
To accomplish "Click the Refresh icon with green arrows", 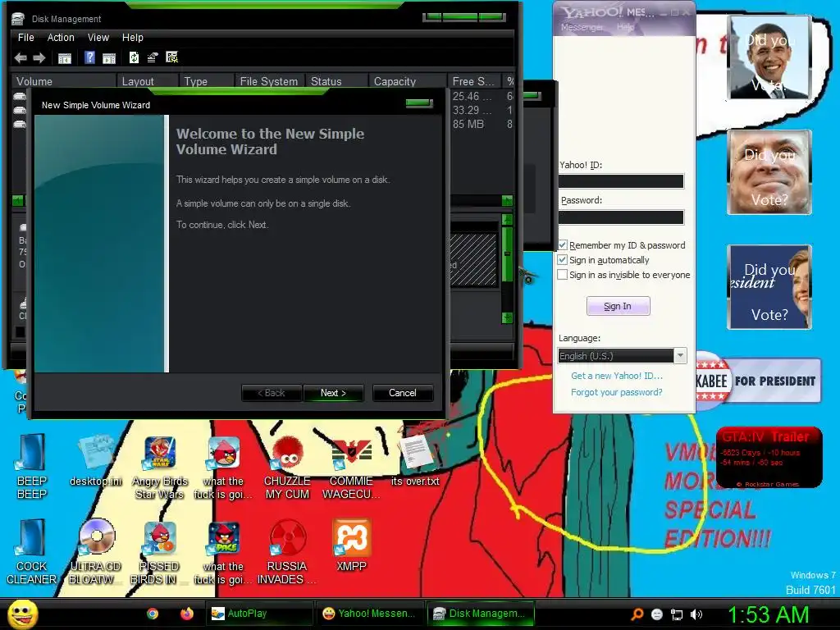I will pyautogui.click(x=134, y=57).
